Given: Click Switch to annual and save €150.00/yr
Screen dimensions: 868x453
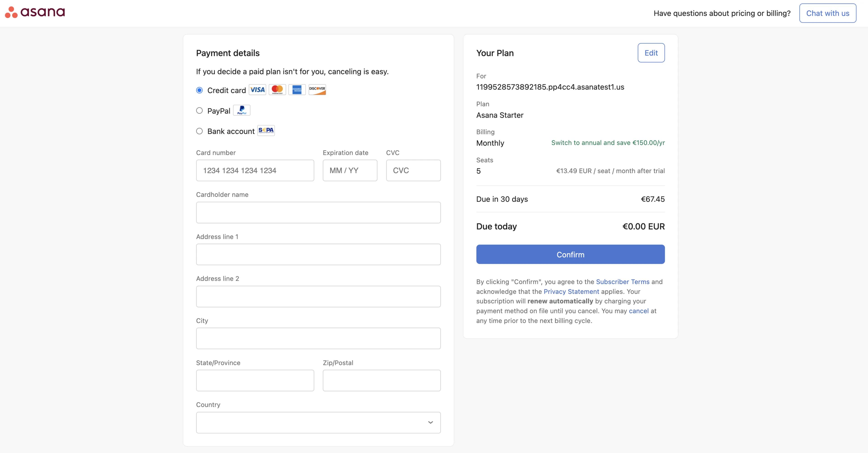Looking at the screenshot, I should click(608, 143).
